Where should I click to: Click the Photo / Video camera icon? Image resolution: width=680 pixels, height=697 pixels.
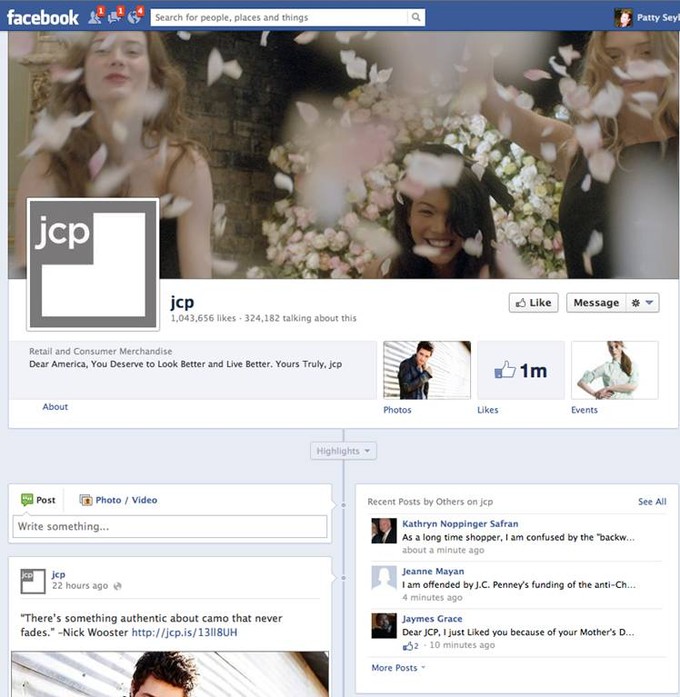[85, 500]
